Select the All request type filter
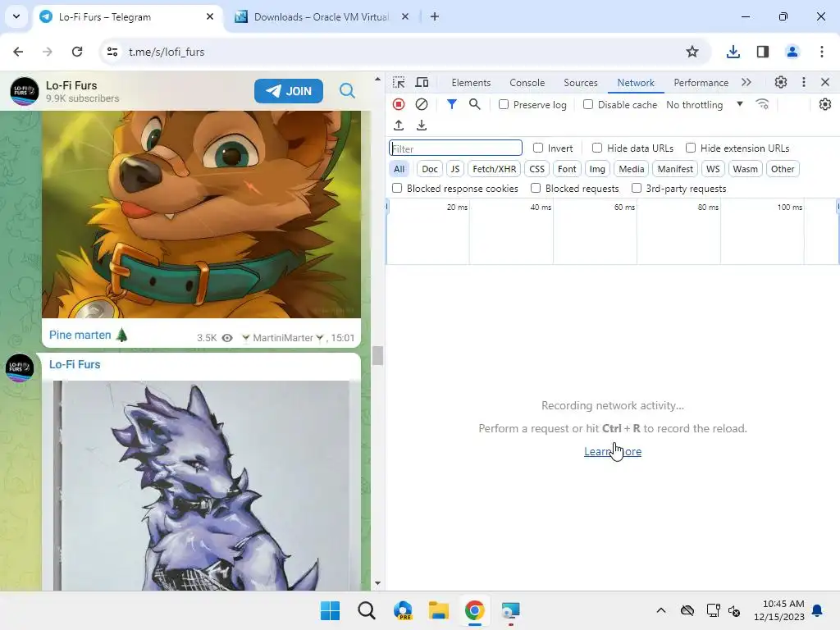 click(399, 169)
